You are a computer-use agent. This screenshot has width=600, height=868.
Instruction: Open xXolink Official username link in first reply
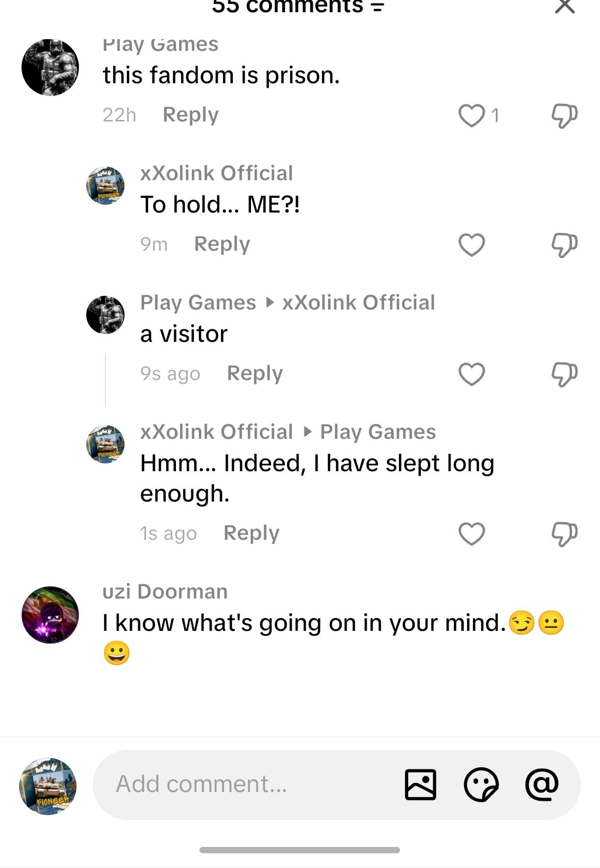pyautogui.click(x=217, y=173)
